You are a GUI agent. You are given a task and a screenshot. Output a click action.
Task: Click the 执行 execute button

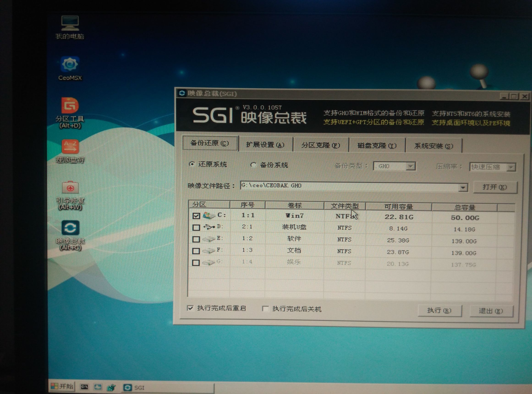439,310
